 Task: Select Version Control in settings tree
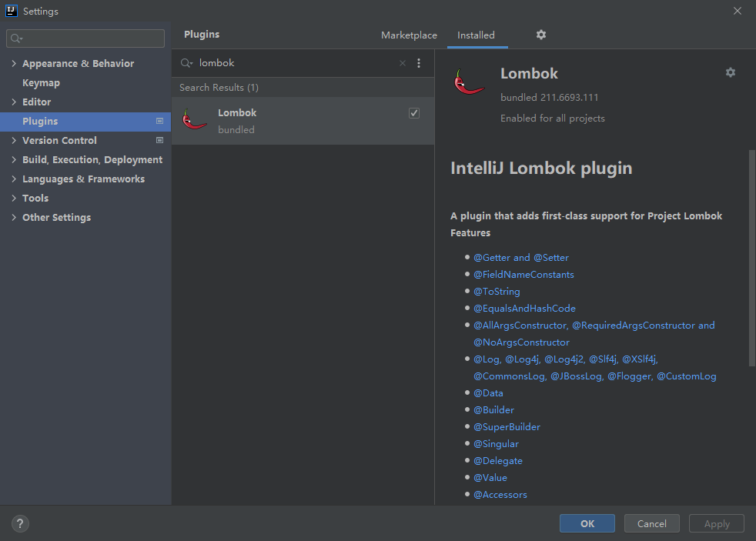(x=59, y=141)
